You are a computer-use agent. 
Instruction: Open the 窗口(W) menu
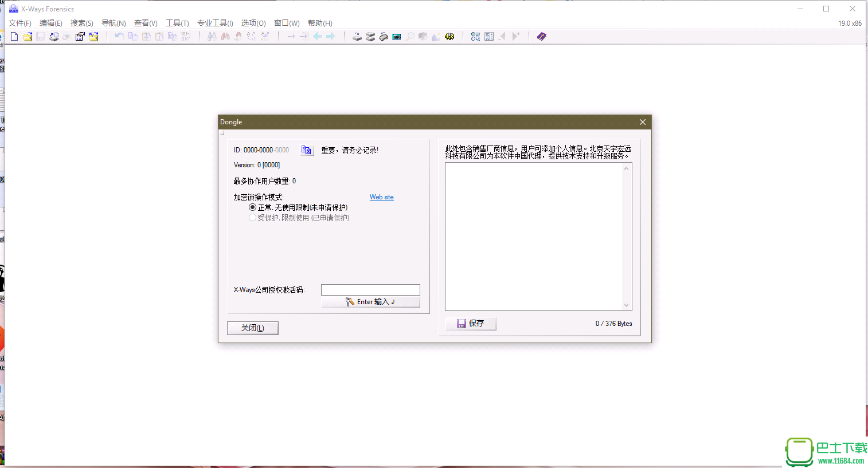coord(287,23)
